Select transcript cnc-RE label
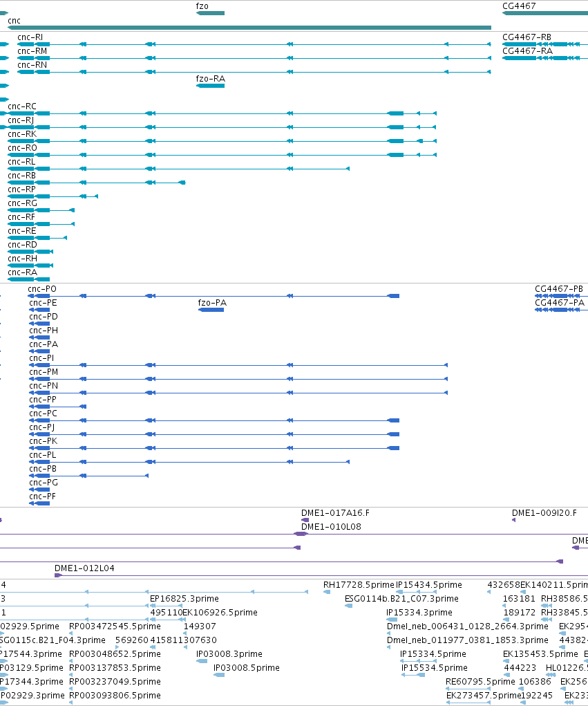The width and height of the screenshot is (588, 706). [x=21, y=230]
